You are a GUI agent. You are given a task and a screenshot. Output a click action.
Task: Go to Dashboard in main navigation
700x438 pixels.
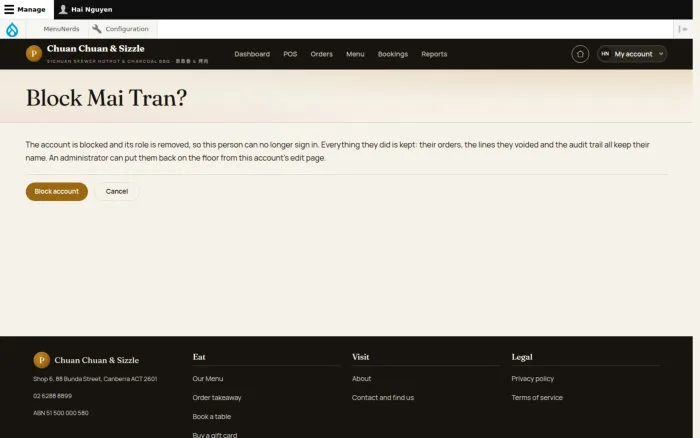[252, 54]
